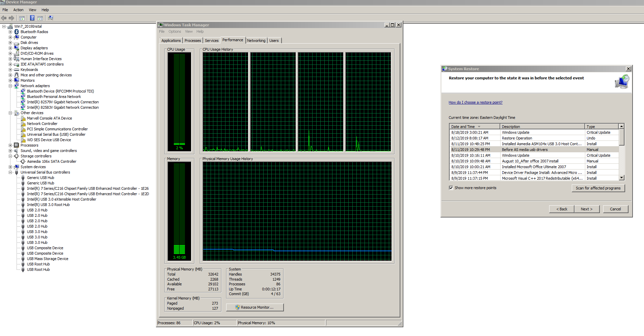Uncheck Show more restore points checkbox
Viewport: 644px width, 336px height.
451,188
